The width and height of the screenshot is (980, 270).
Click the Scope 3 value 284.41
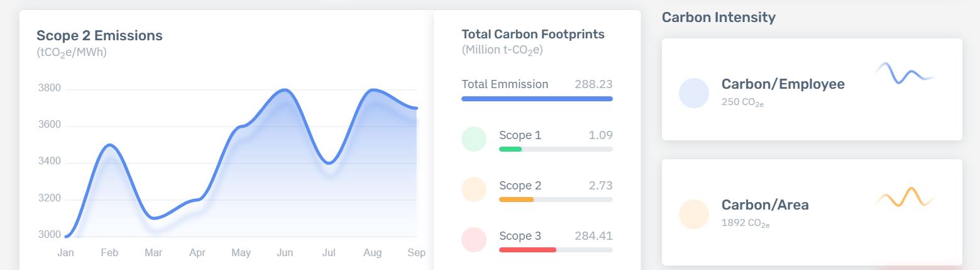593,236
